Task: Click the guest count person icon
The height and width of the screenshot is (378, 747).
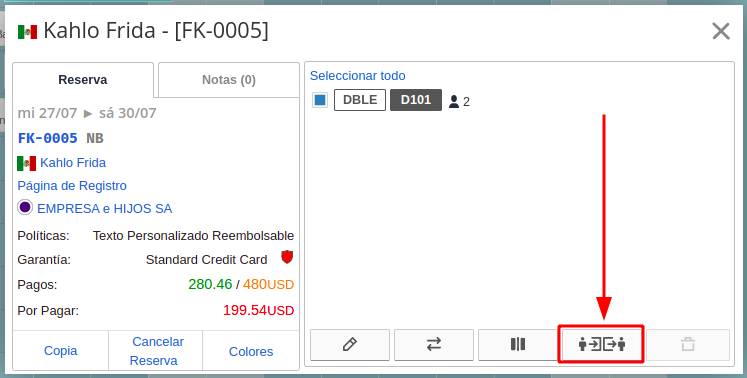Action: 454,101
